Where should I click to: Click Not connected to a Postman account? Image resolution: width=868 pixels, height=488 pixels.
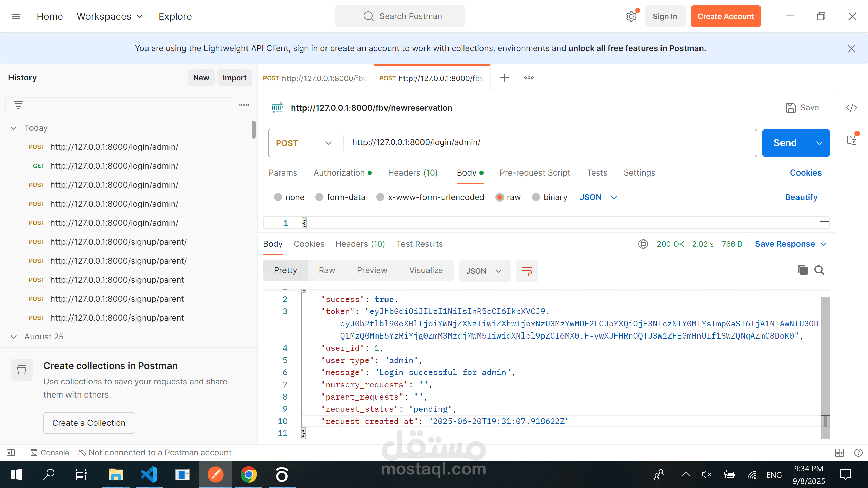coord(155,453)
